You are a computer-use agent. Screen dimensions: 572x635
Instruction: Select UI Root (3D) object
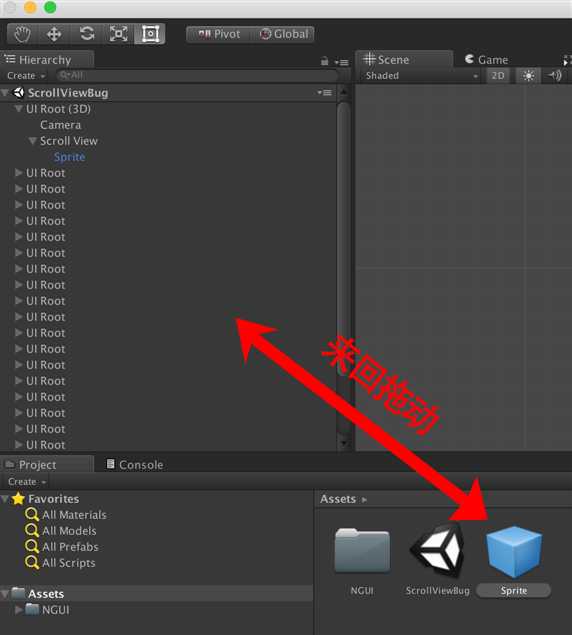point(58,109)
